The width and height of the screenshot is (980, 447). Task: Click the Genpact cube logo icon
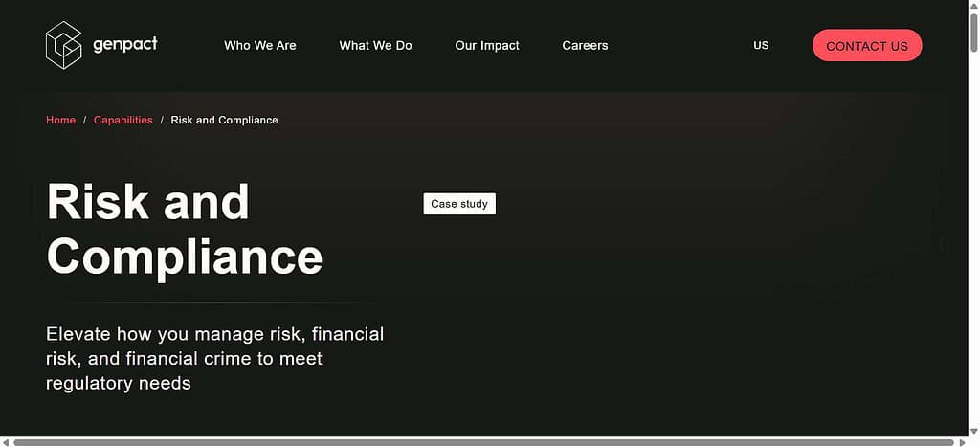[x=64, y=45]
